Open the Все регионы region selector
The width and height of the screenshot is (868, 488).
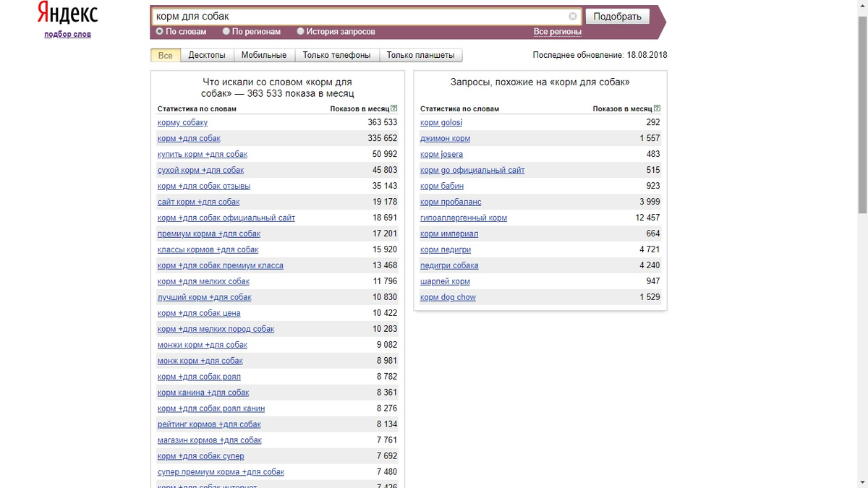[558, 32]
